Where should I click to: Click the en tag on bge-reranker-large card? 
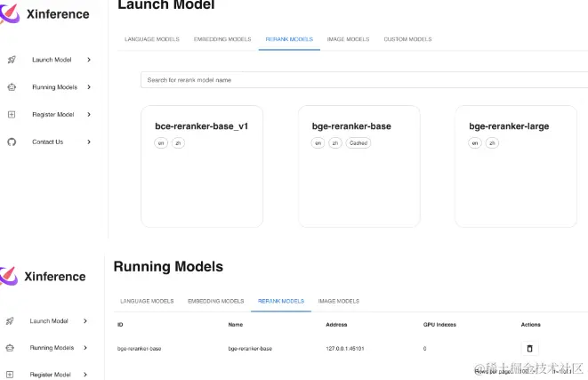pos(475,143)
